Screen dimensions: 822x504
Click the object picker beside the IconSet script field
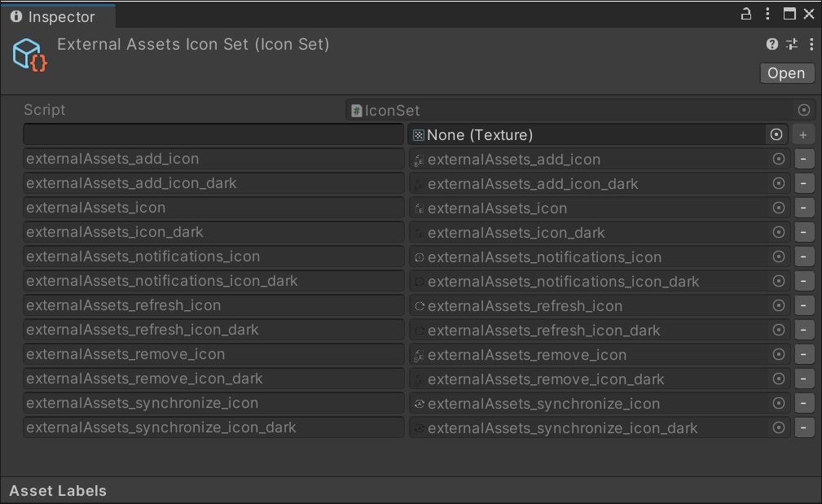(x=802, y=110)
